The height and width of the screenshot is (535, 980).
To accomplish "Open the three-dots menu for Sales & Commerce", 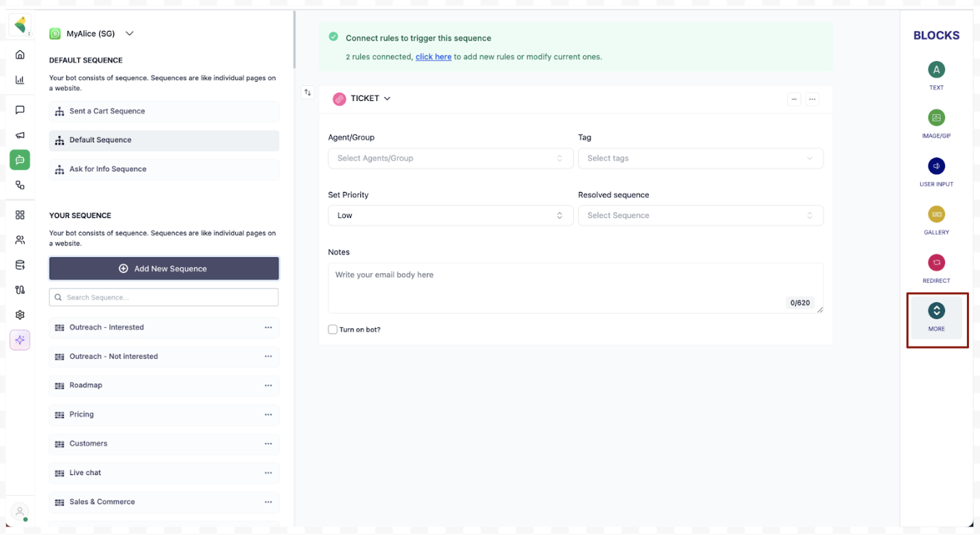I will pyautogui.click(x=268, y=502).
